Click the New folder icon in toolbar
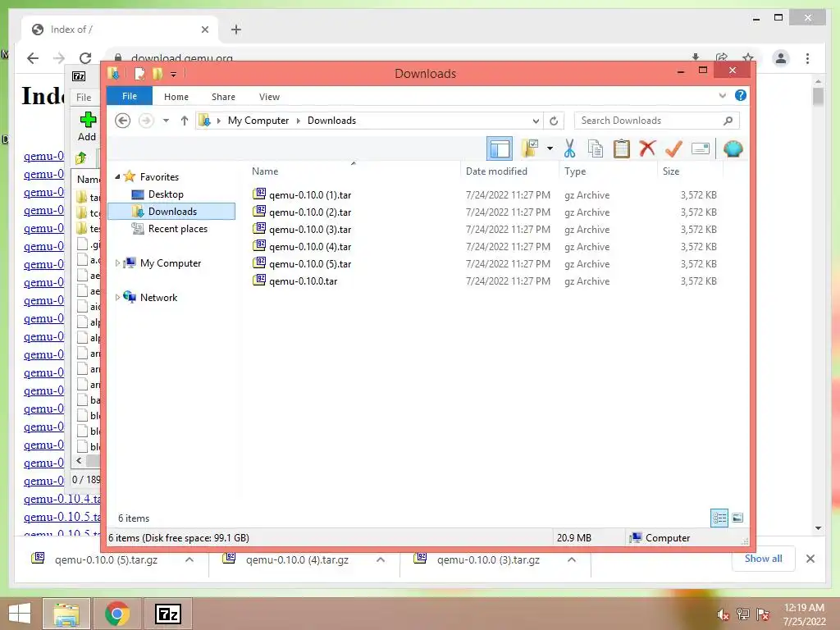This screenshot has height=630, width=840. tap(530, 148)
